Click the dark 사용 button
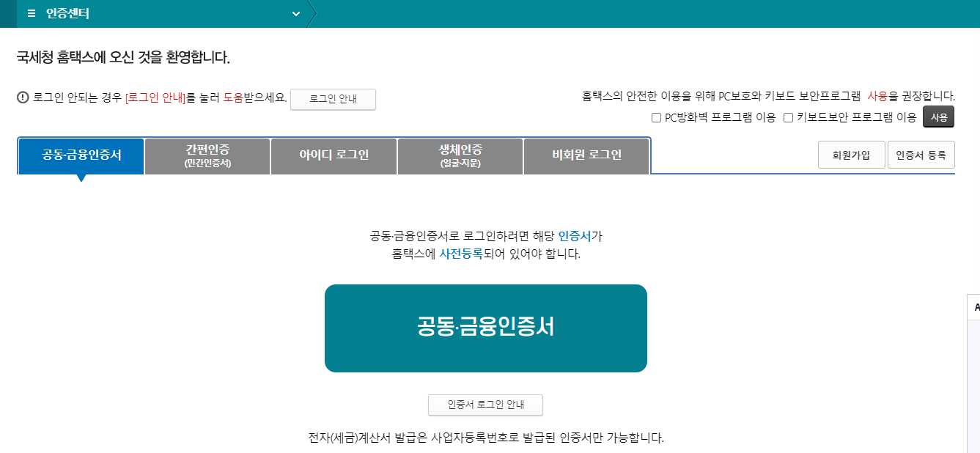The image size is (980, 453). pos(939,117)
